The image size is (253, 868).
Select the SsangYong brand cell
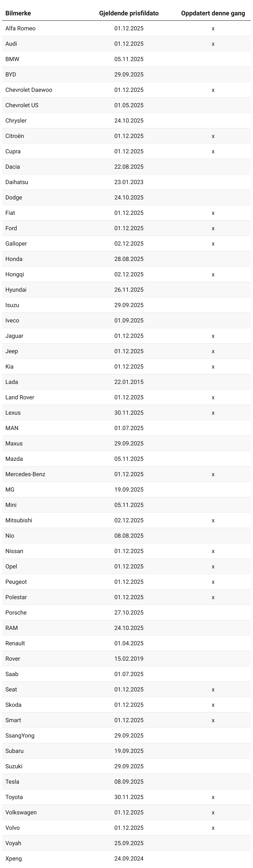coord(20,736)
